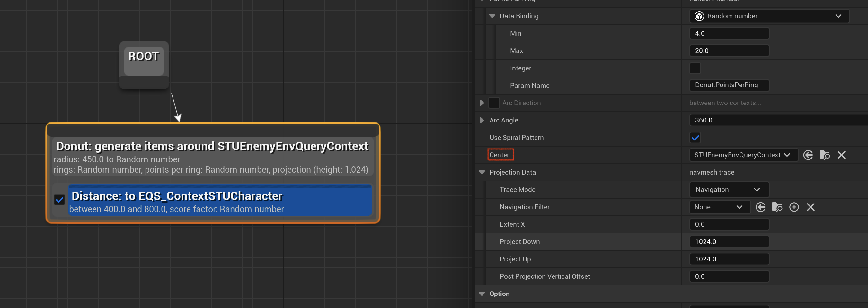Edit the Arc Angle 360.0 field

point(778,120)
